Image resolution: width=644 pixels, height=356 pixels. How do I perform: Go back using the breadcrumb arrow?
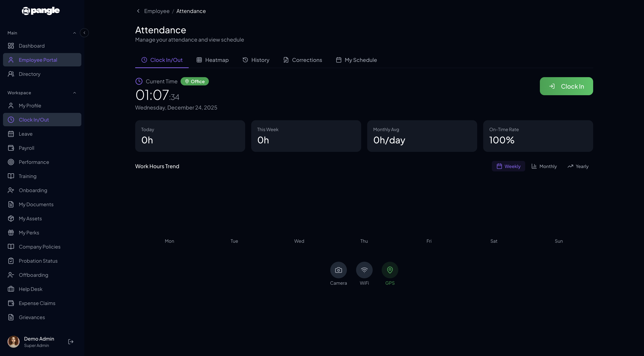pyautogui.click(x=138, y=11)
